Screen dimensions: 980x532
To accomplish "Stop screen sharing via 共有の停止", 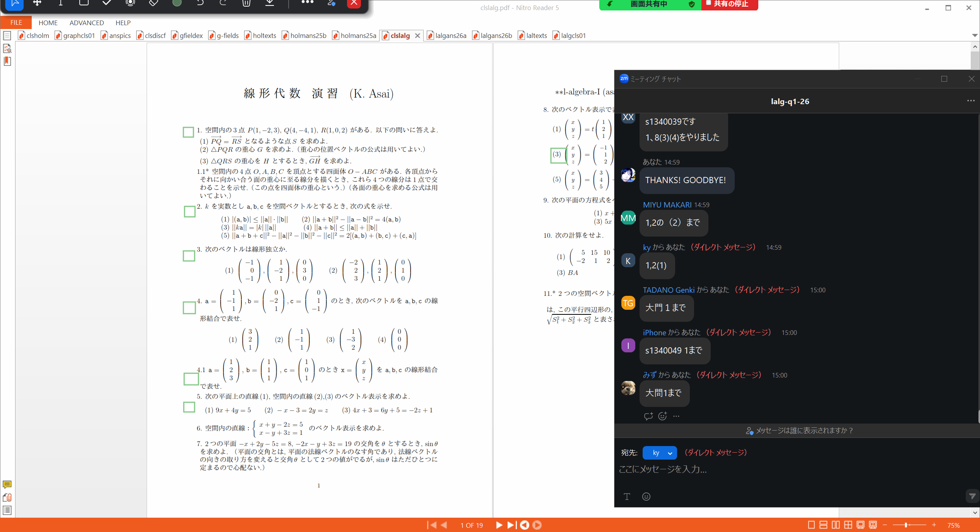I will pos(730,4).
